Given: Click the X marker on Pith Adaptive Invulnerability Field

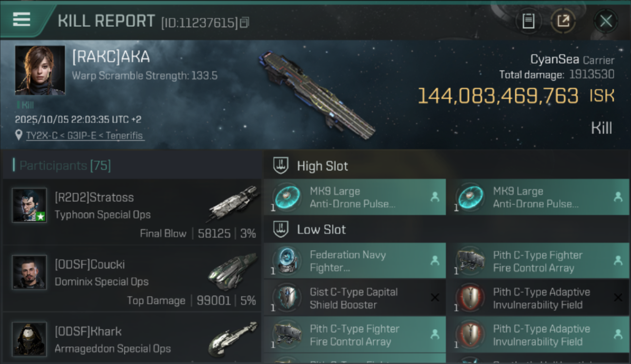Looking at the screenshot, I should click(x=618, y=298).
